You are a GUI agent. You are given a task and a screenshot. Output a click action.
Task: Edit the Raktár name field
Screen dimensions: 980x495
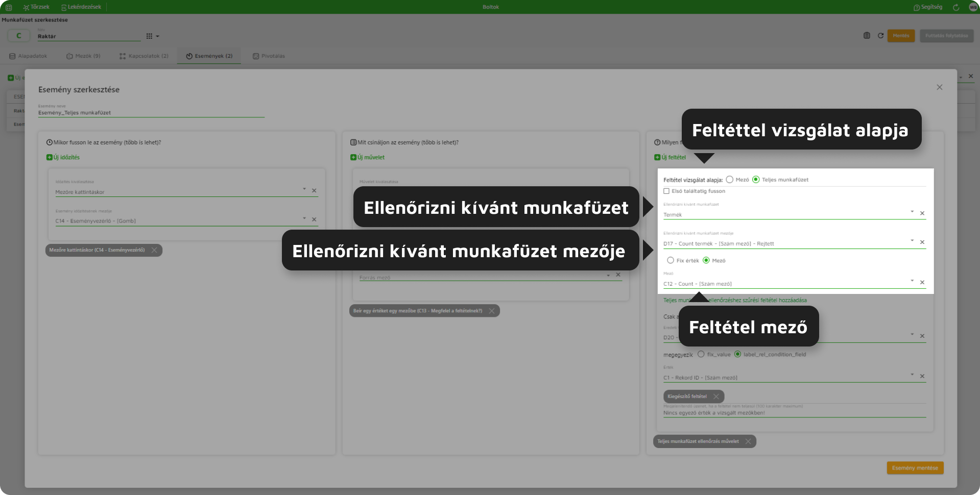89,36
